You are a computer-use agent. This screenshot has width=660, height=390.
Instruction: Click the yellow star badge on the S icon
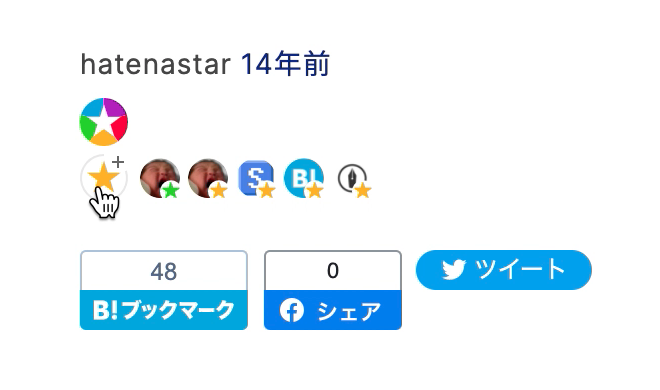click(266, 191)
